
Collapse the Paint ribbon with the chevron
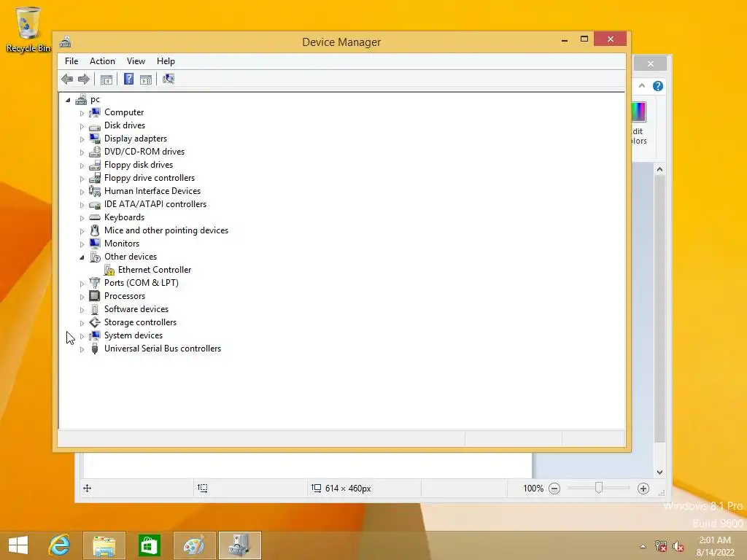click(642, 86)
